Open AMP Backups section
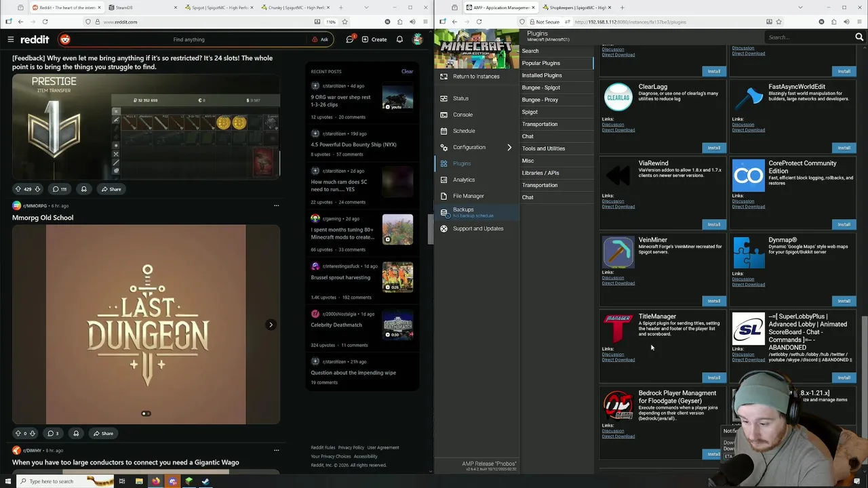 (476, 212)
